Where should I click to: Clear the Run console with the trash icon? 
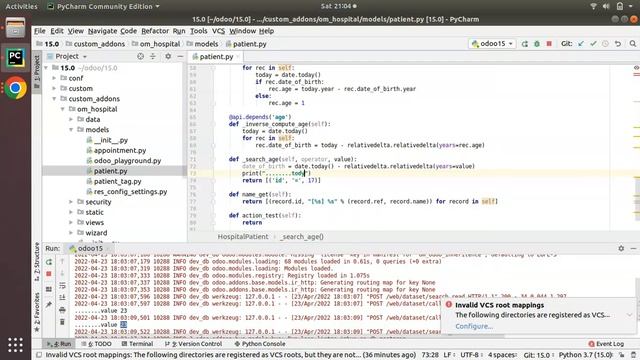(62, 322)
